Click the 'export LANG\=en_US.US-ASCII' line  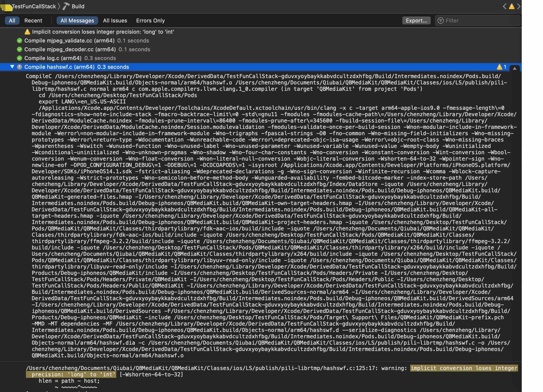coord(82,102)
